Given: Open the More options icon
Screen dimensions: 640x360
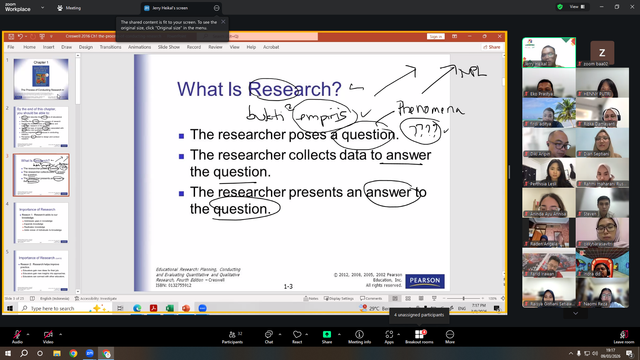Looking at the screenshot, I should tap(450, 334).
